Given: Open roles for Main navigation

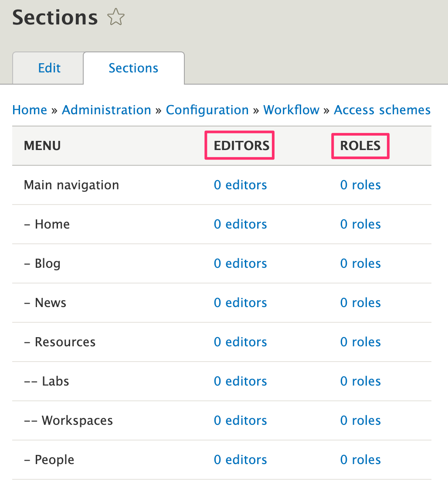Looking at the screenshot, I should [360, 185].
